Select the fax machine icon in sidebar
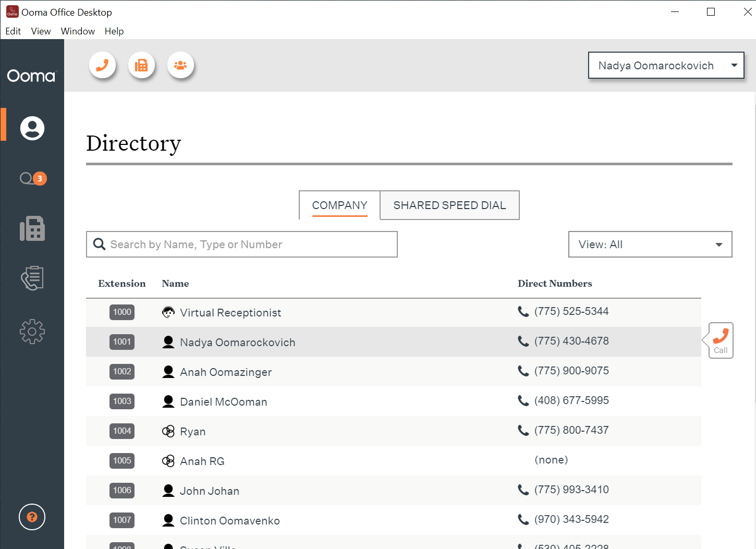 (32, 229)
